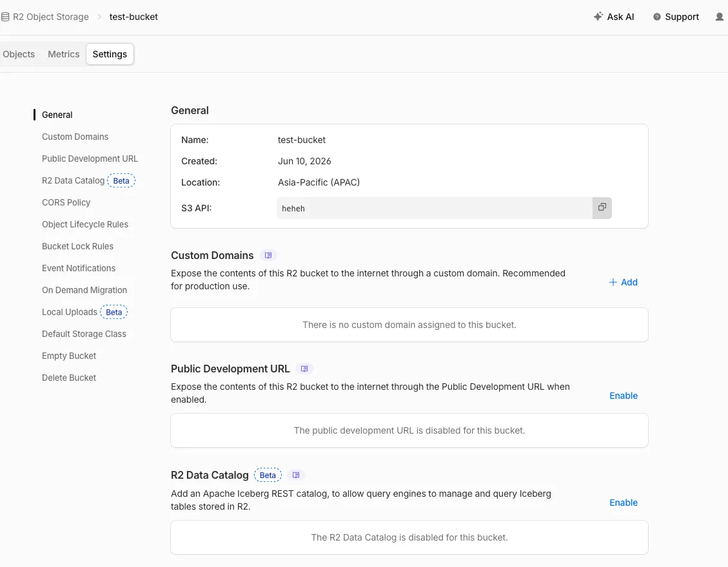Screen dimensions: 728x567
Task: Open R2 Data Catalog documentation icon
Action: (x=296, y=475)
